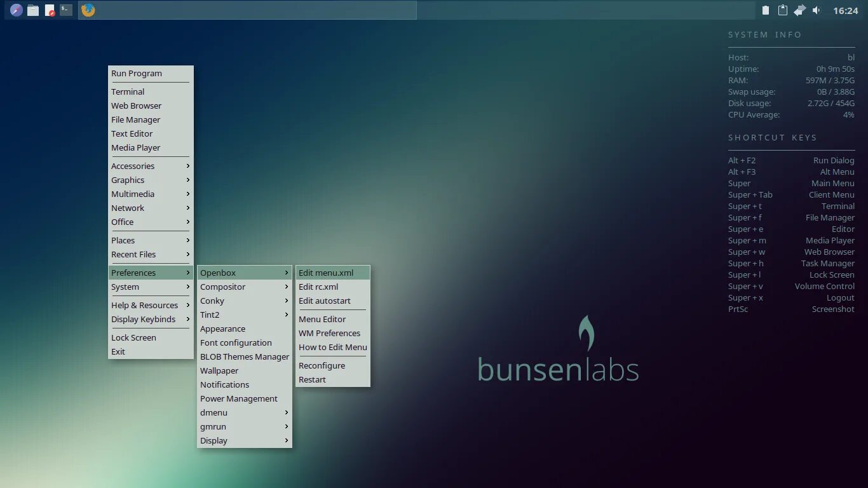The width and height of the screenshot is (868, 488).
Task: Choose Reconfigure in the Openbox submenu
Action: coord(333,365)
